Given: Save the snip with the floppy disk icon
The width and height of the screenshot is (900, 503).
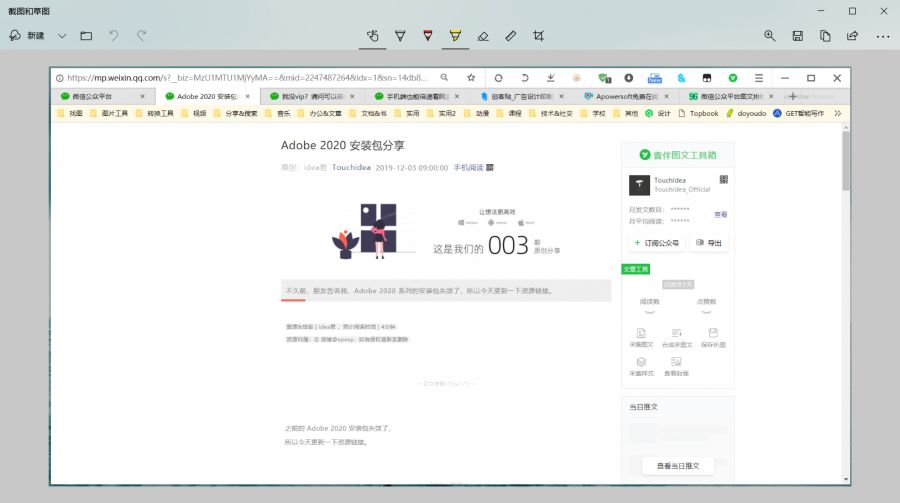Looking at the screenshot, I should click(797, 36).
